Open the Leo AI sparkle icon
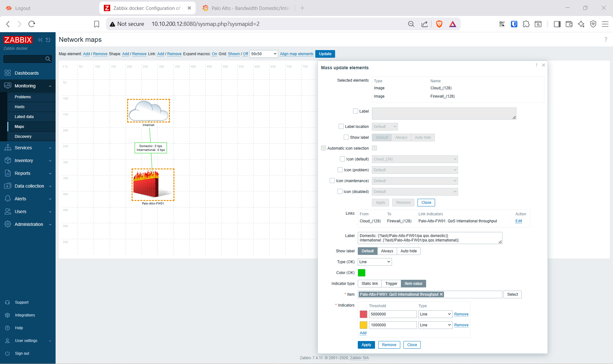Viewport: 613px width, 364px height. click(x=581, y=24)
